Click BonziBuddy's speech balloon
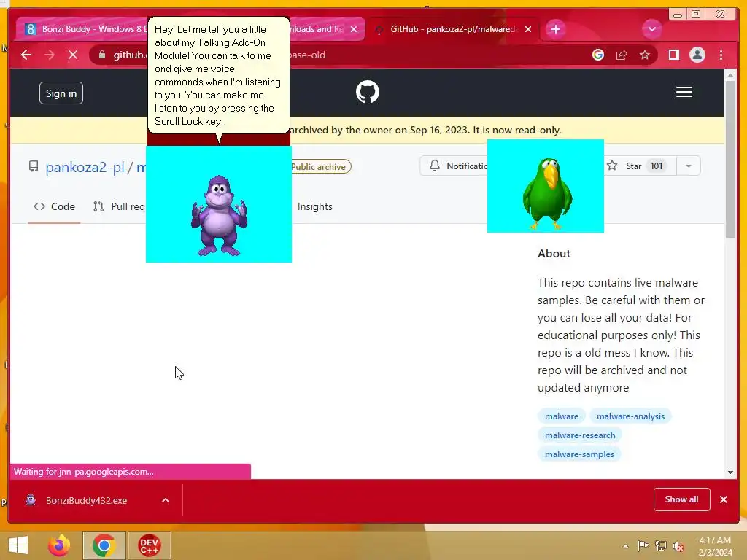747x560 pixels. coord(219,75)
